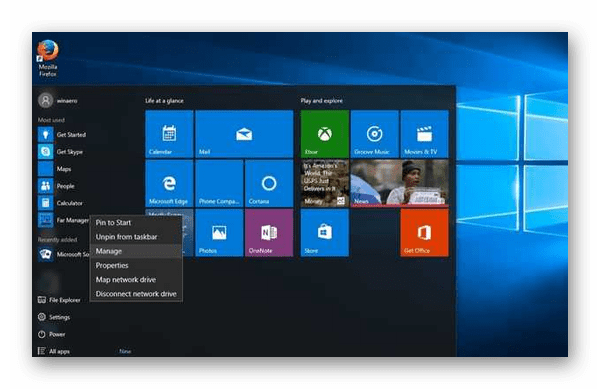Click the winaero user name
Viewport: 600px width, 389px height.
67,101
